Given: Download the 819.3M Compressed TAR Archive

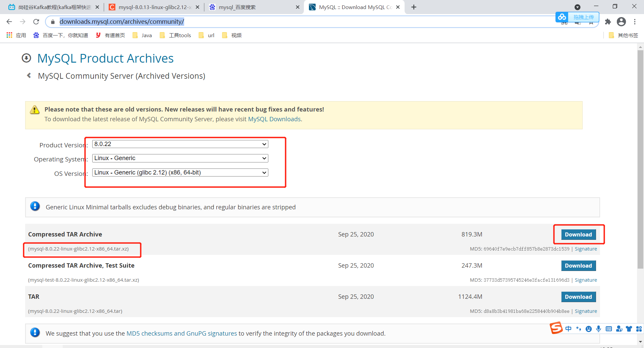Looking at the screenshot, I should 578,234.
